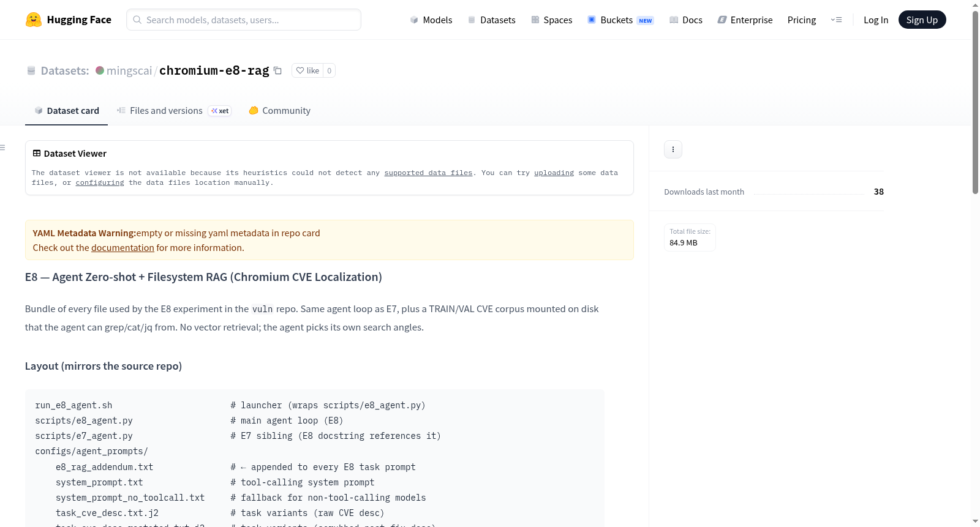
Task: Open Docs from the top navigation
Action: click(x=685, y=20)
